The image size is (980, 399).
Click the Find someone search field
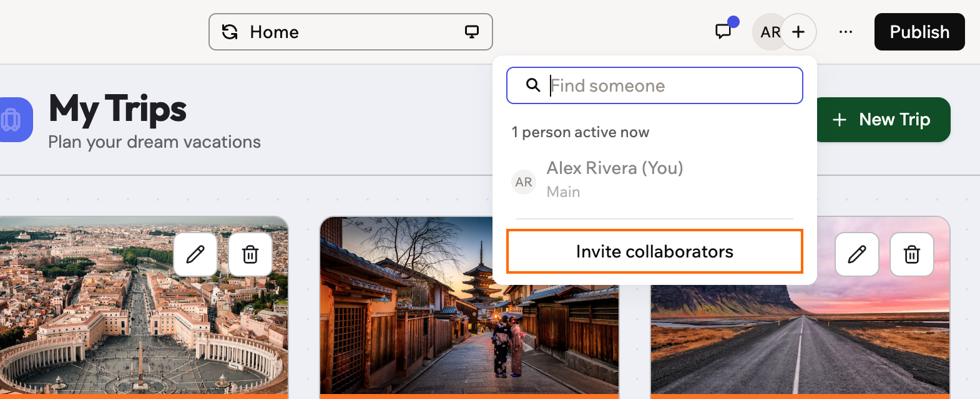(x=654, y=85)
